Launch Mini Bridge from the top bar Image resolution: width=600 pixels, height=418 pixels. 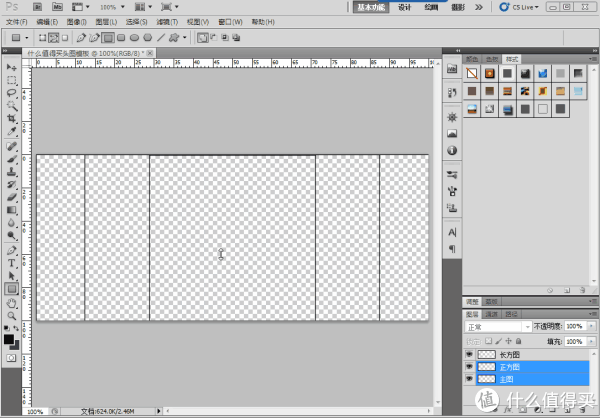coord(57,7)
